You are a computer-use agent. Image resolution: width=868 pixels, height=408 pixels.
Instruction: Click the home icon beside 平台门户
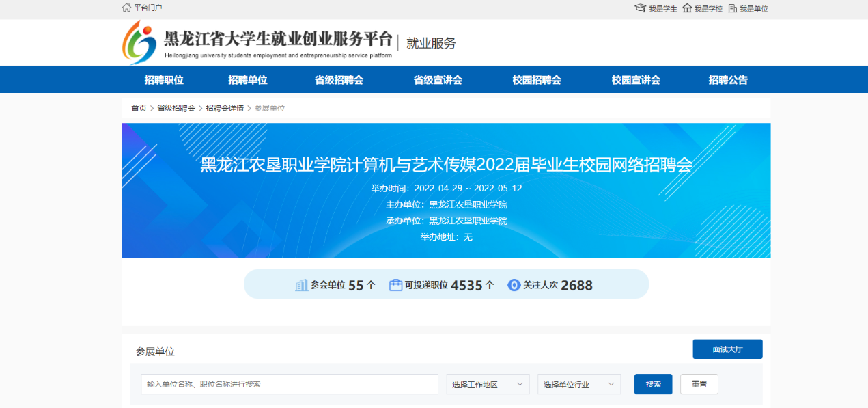point(126,8)
